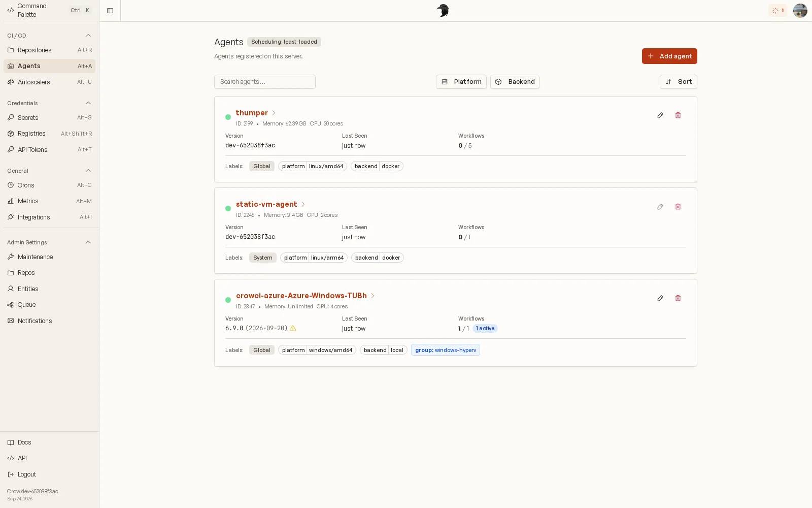Viewport: 812px width, 508px height.
Task: Go to Repositories in sidebar
Action: [49, 50]
